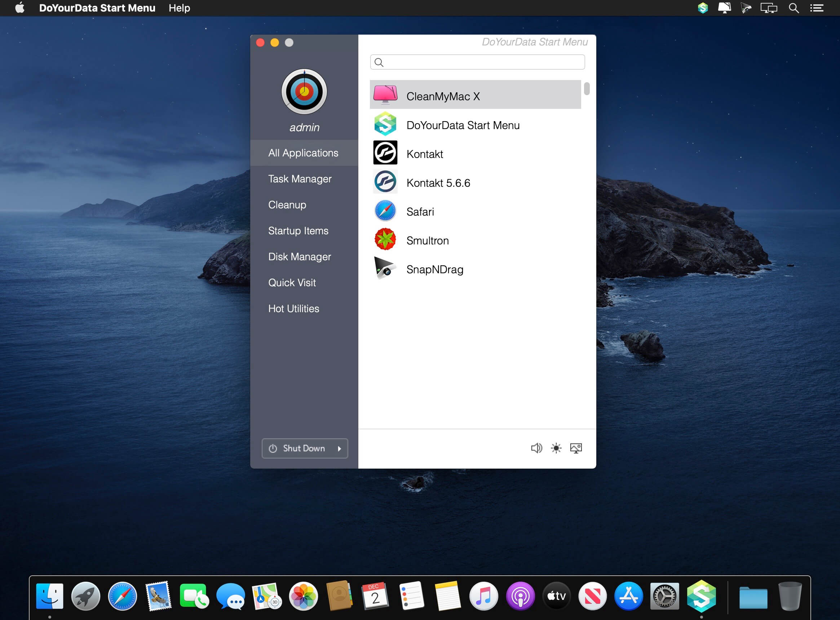Go to Hot Utilities
Viewport: 840px width, 620px height.
[x=293, y=309]
